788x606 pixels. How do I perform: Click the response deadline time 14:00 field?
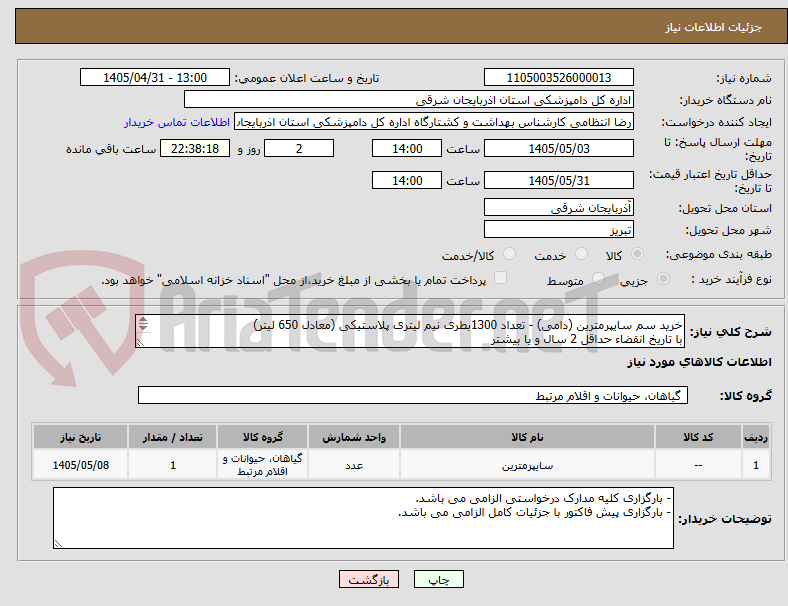(407, 148)
